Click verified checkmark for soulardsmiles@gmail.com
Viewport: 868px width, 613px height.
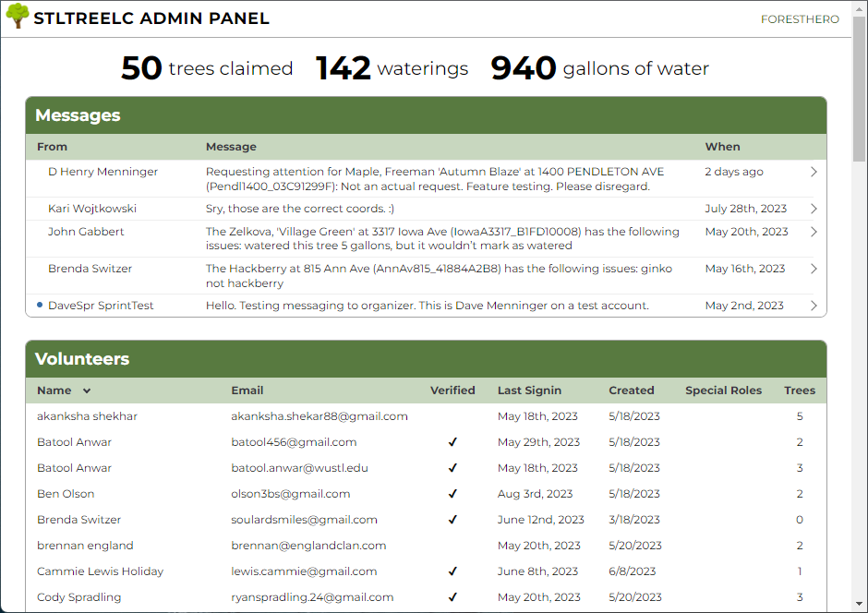pos(452,520)
